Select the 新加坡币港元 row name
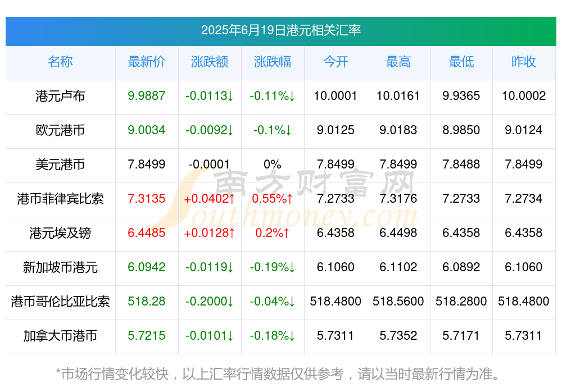Image resolution: width=562 pixels, height=392 pixels. pos(60,267)
